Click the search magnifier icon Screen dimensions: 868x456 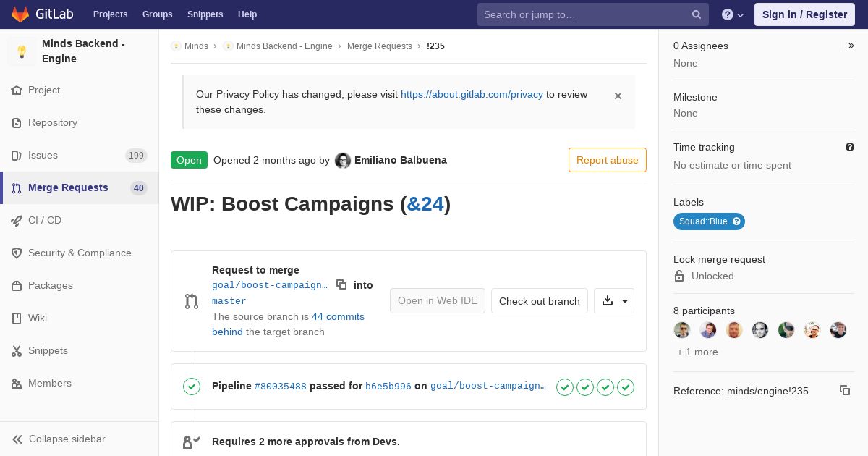[x=696, y=14]
